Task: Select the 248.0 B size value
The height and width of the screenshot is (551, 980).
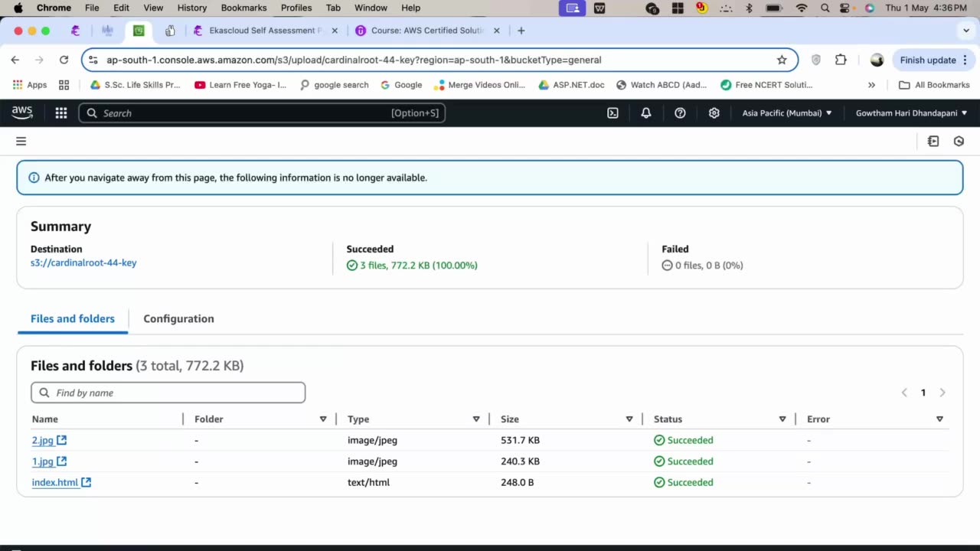Action: point(517,482)
